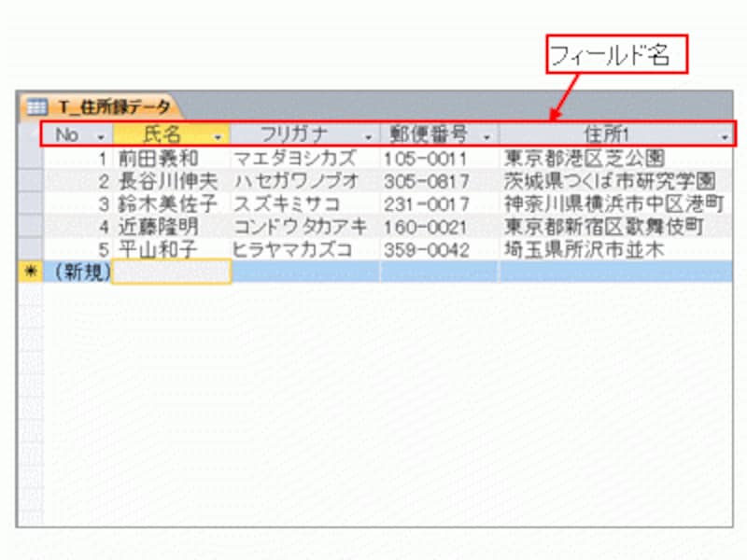Click the row selector for 長谷川伸夫

point(31,180)
